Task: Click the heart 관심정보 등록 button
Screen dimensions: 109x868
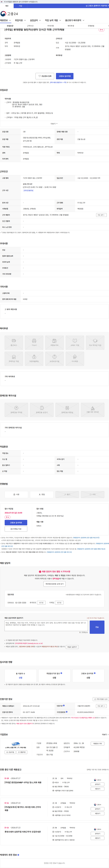Action: click(45, 76)
